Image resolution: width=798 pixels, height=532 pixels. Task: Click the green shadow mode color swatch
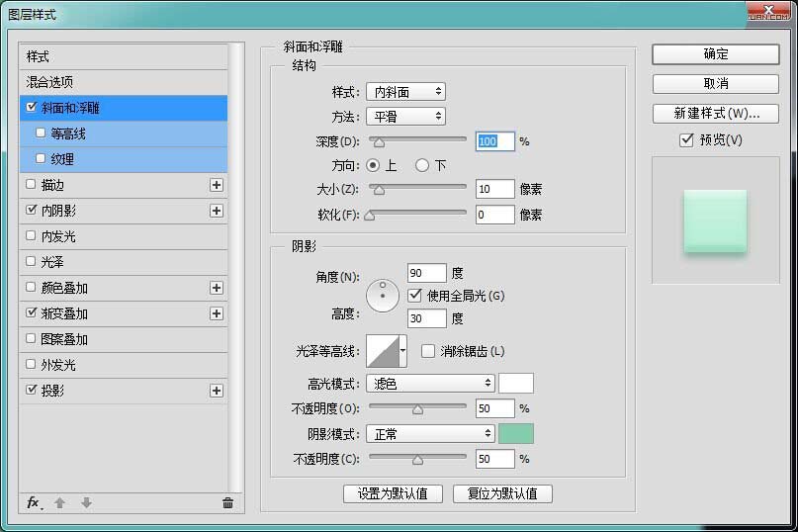point(516,433)
